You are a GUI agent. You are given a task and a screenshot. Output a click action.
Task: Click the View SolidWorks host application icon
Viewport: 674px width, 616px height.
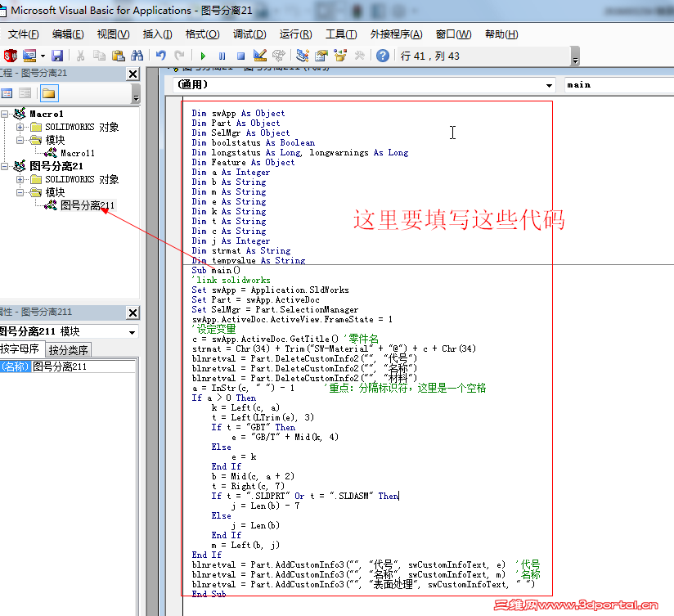pyautogui.click(x=10, y=56)
